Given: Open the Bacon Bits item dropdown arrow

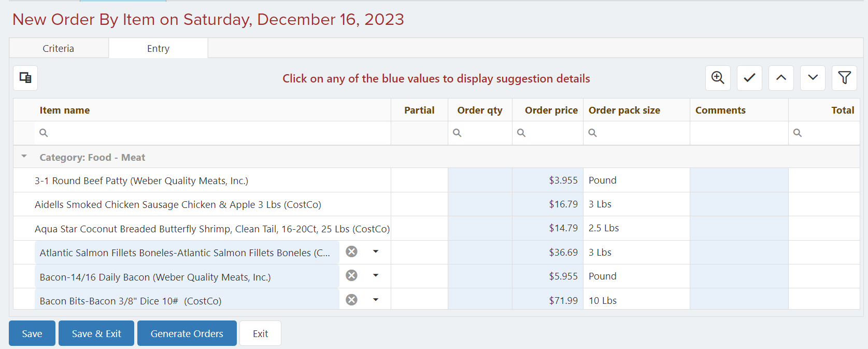Looking at the screenshot, I should 376,300.
